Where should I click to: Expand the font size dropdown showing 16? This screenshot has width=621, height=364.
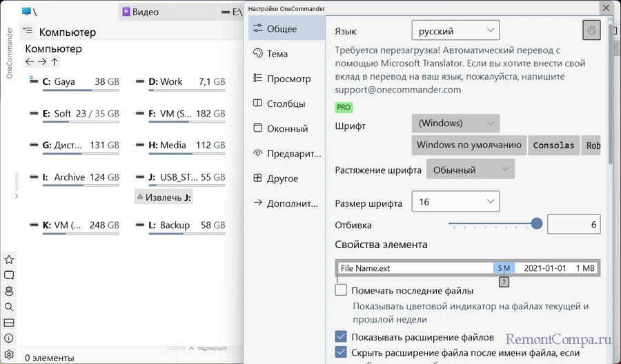pos(455,202)
